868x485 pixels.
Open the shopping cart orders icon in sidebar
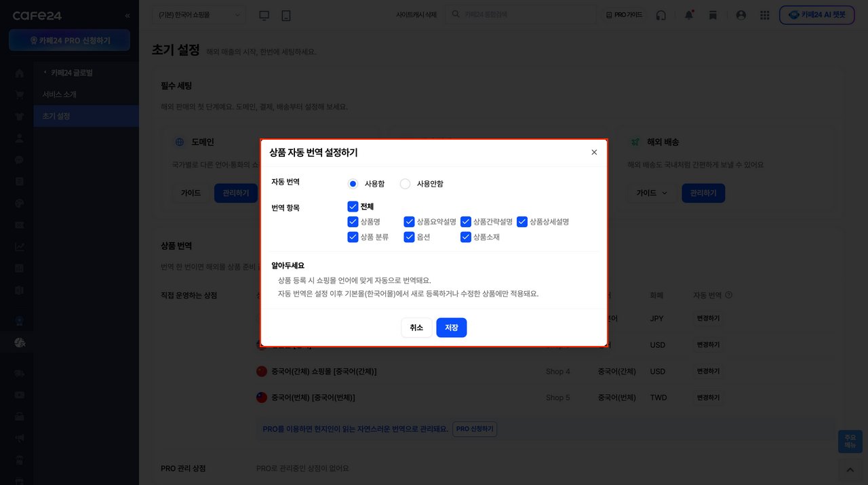point(20,95)
